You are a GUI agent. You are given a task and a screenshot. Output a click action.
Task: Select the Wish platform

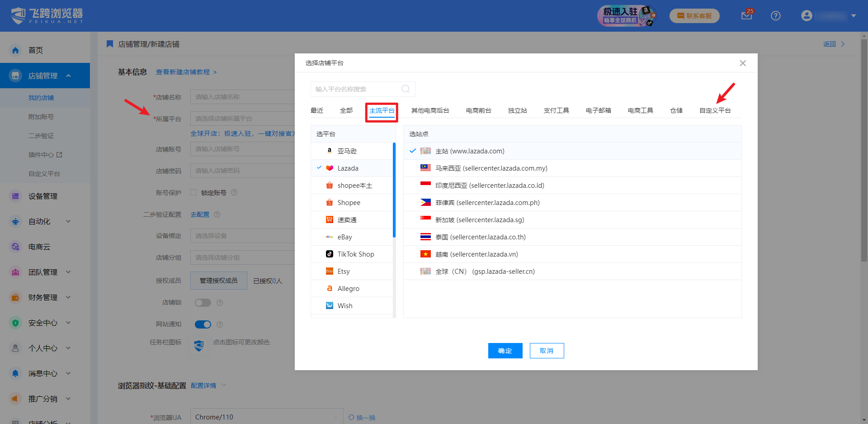(x=352, y=306)
